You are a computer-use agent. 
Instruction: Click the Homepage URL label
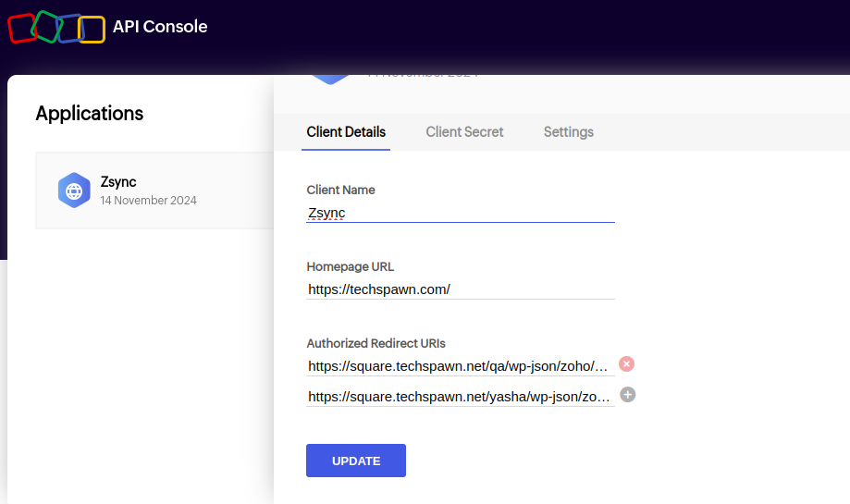(x=350, y=266)
